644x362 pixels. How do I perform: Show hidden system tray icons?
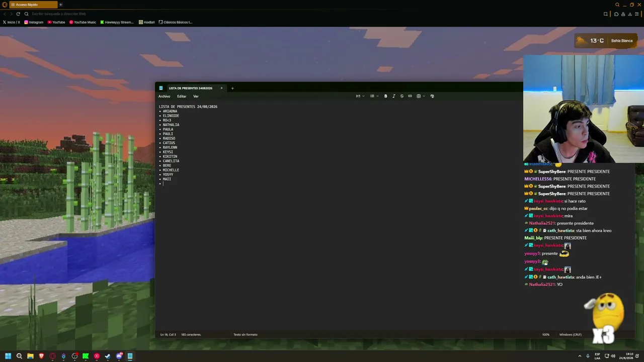click(580, 356)
